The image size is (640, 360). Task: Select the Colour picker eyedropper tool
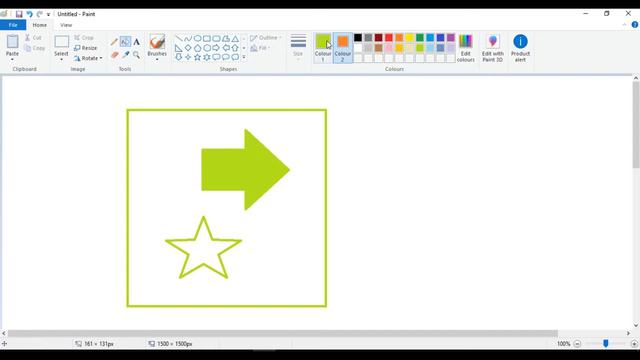pos(126,55)
